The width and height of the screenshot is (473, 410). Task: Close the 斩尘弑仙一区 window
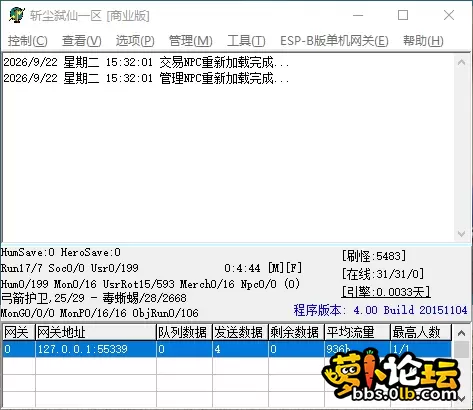(x=449, y=15)
